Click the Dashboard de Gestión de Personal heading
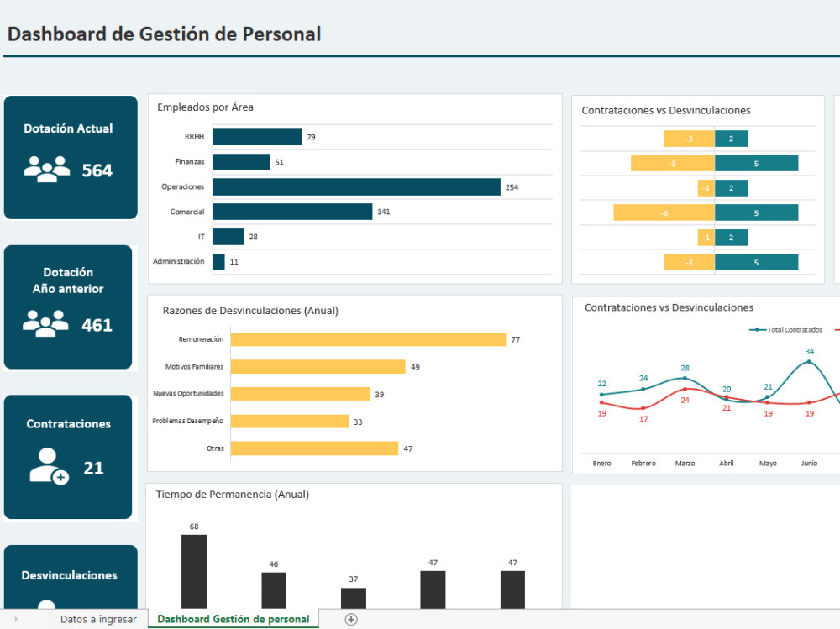 click(x=164, y=34)
